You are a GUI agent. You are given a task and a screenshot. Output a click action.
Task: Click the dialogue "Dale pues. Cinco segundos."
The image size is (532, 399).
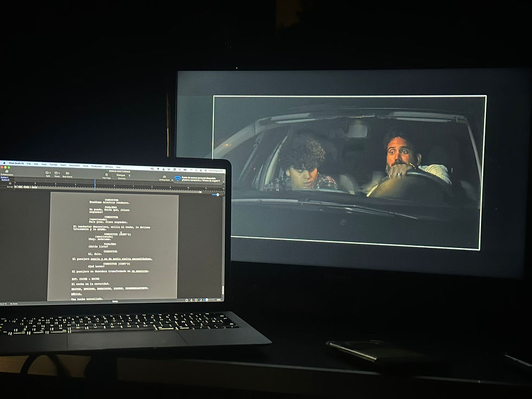[x=109, y=222]
